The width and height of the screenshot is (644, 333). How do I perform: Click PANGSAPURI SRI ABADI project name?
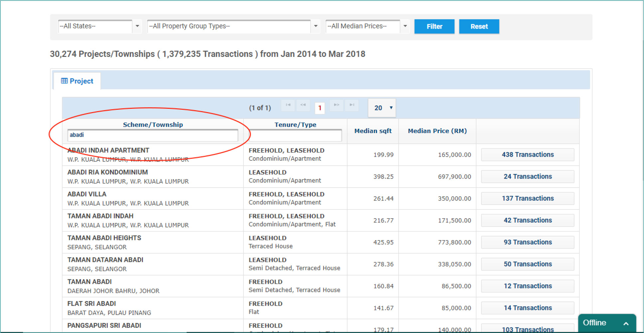(104, 326)
